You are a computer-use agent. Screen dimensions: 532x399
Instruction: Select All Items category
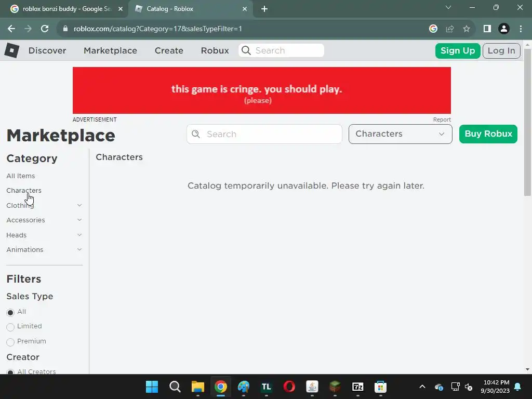tap(21, 176)
